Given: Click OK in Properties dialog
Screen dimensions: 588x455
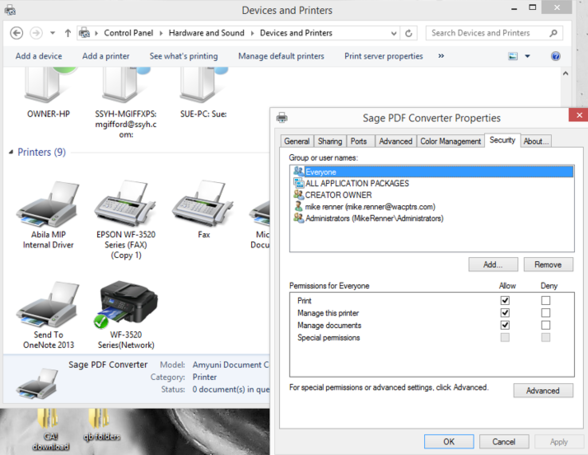Looking at the screenshot, I should coord(449,441).
